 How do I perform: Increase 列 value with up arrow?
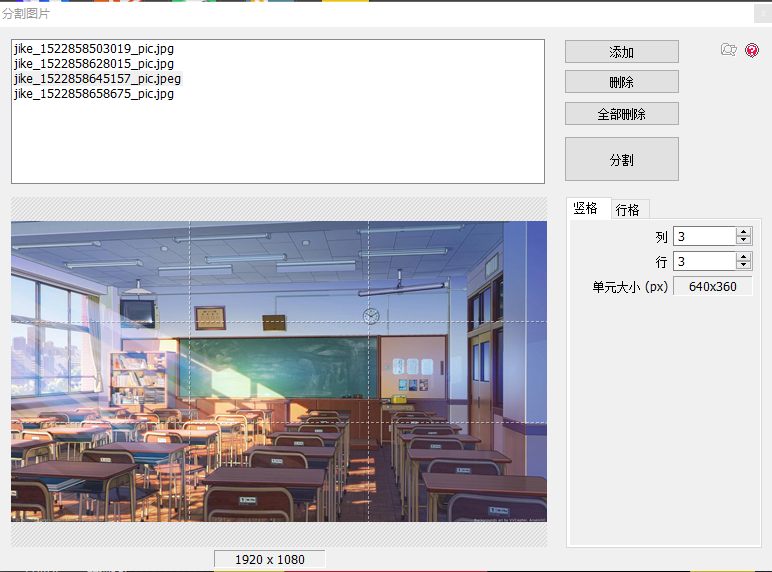tap(743, 232)
